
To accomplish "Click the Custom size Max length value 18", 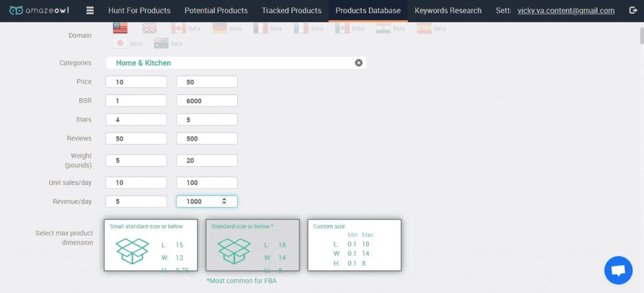I will [365, 244].
